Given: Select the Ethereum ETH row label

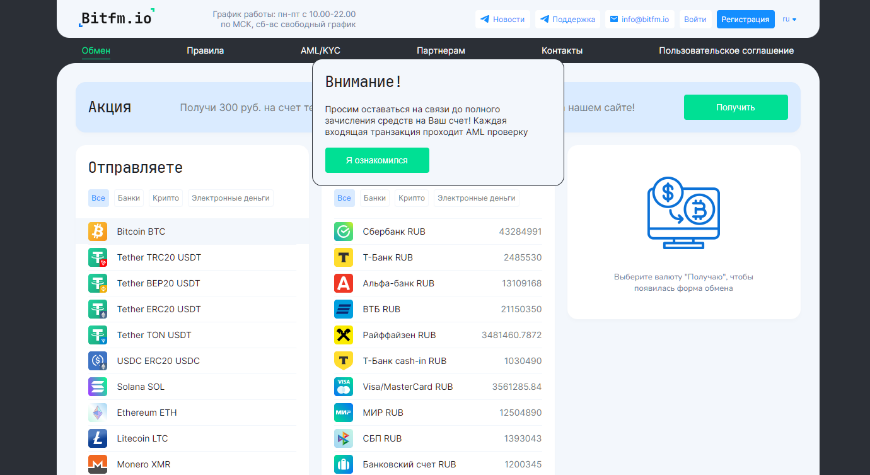Looking at the screenshot, I should [146, 412].
